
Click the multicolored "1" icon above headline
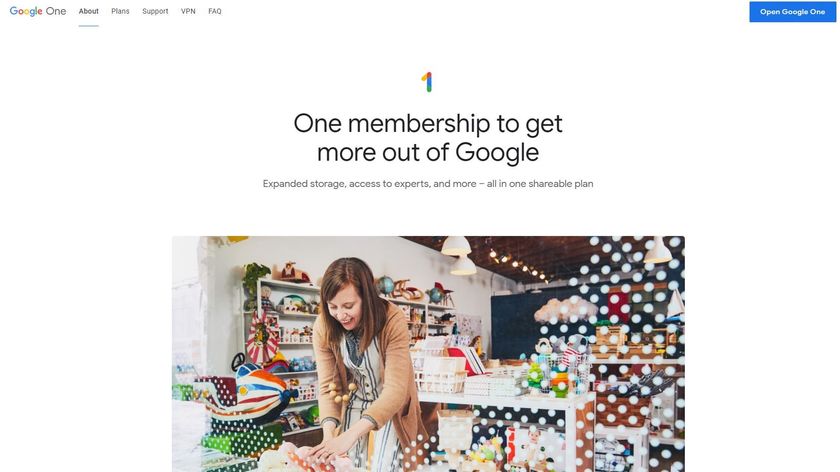point(427,82)
